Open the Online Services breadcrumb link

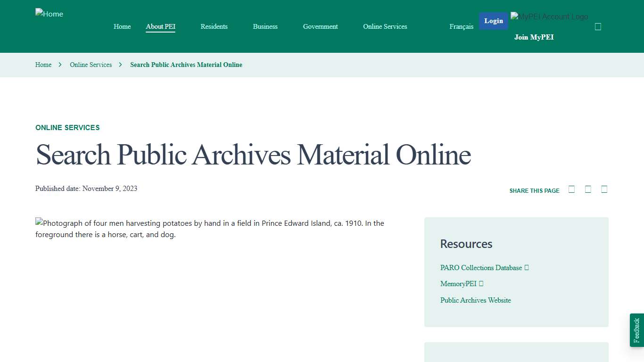tap(91, 65)
